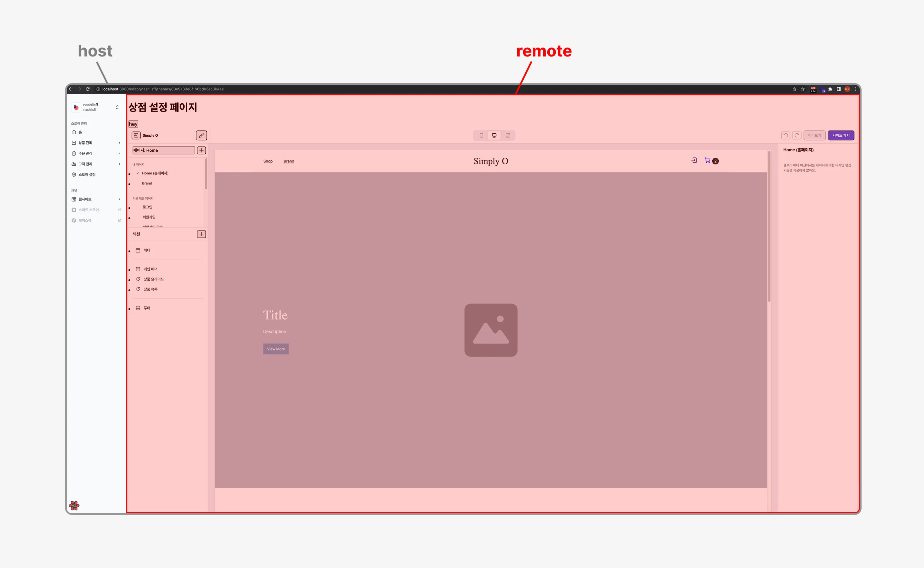Switch preview to desktop monitor view

494,135
